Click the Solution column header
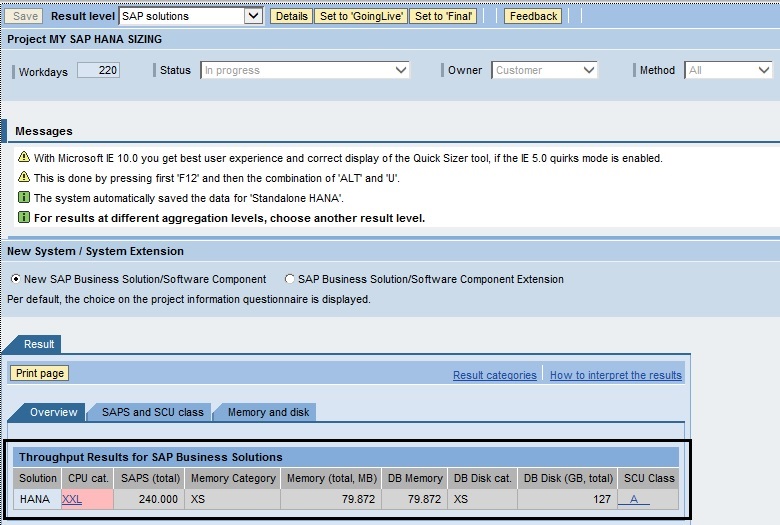This screenshot has width=780, height=525. coord(37,478)
